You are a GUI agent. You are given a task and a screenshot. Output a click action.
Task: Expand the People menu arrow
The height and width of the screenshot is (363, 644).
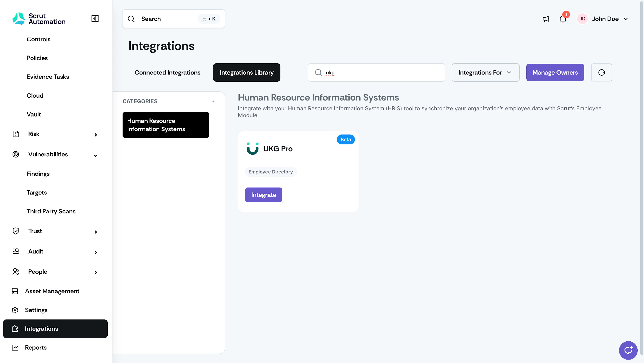click(96, 272)
